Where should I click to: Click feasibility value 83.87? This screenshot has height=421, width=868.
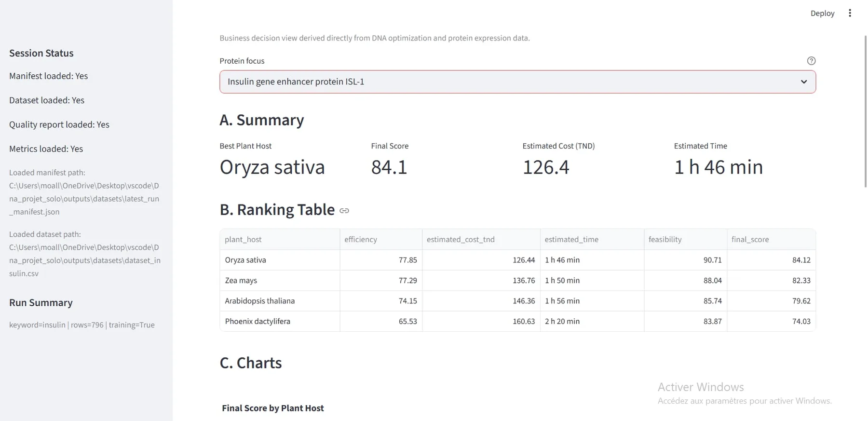(686, 321)
